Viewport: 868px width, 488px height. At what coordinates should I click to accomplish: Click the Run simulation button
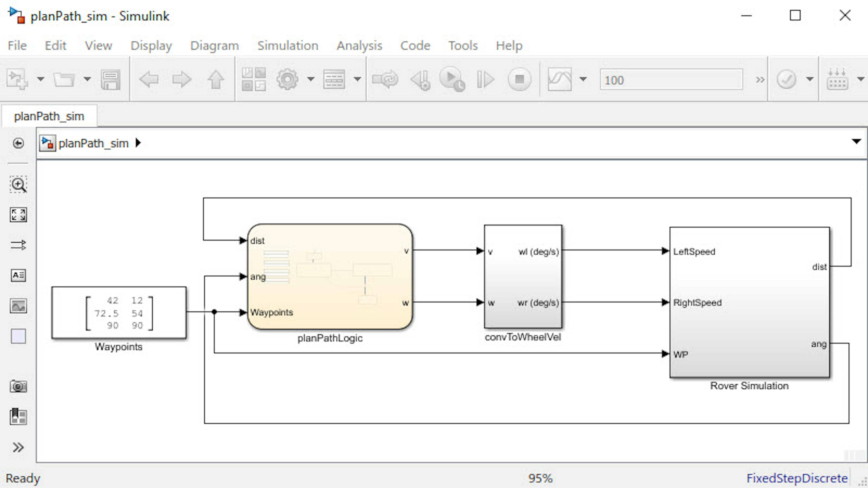(452, 80)
